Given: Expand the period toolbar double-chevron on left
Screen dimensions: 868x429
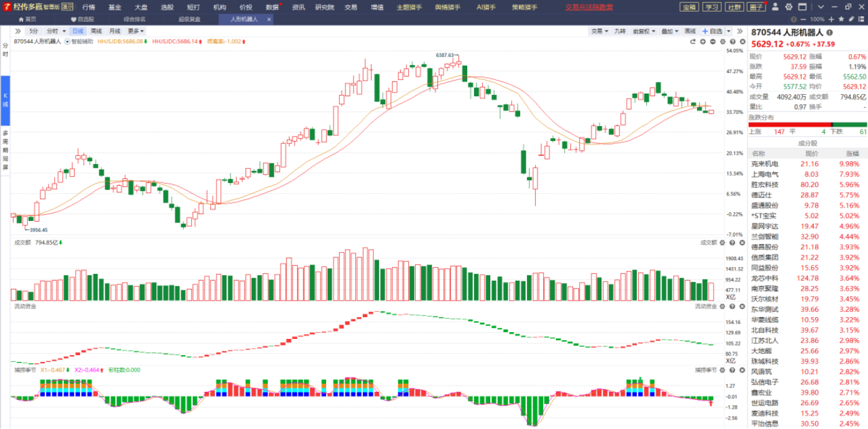Looking at the screenshot, I should pos(17,31).
